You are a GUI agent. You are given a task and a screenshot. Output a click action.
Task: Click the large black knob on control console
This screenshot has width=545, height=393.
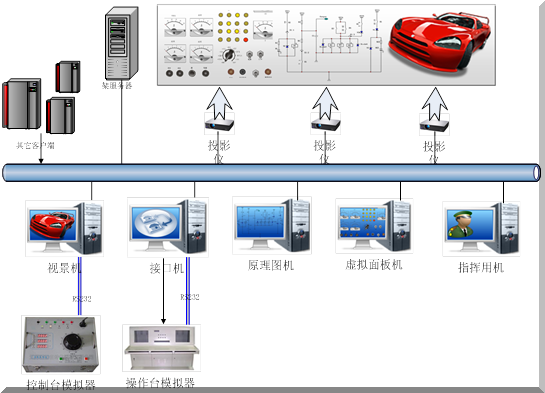coord(73,342)
